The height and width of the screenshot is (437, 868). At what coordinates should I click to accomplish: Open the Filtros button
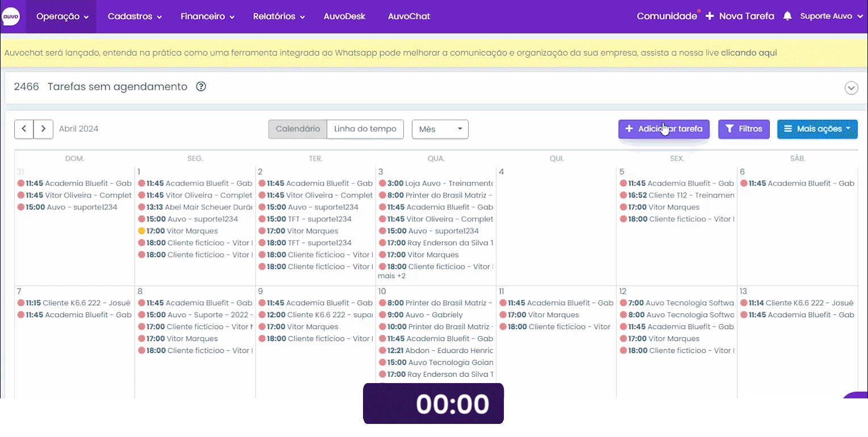744,129
